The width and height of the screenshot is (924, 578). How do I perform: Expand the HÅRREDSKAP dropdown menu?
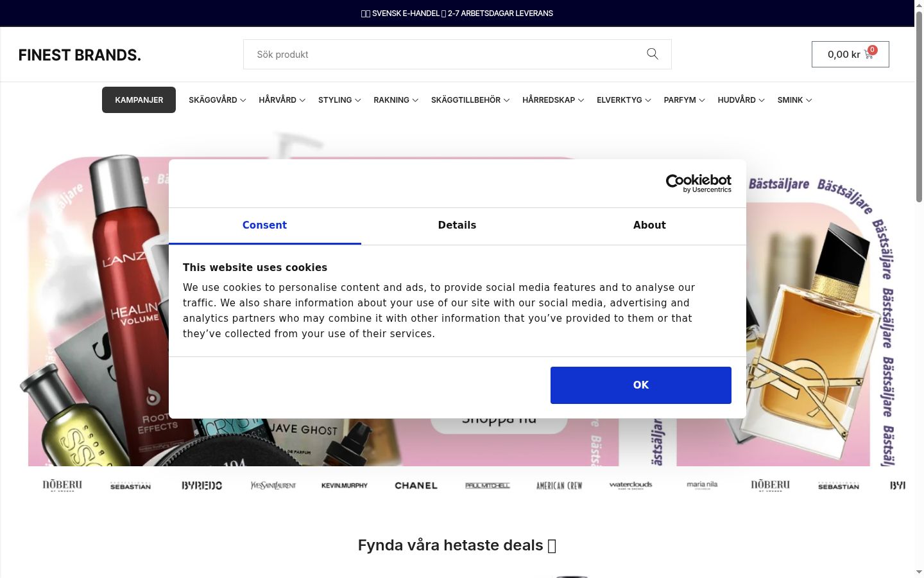553,100
